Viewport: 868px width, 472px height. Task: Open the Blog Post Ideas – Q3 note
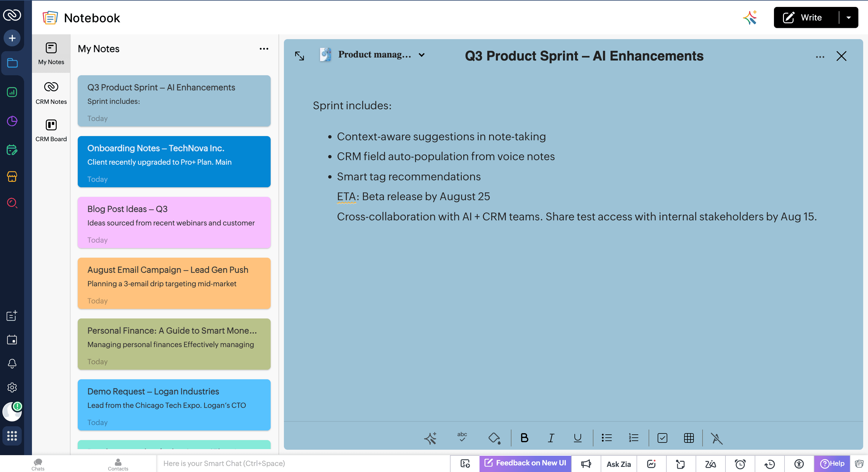tap(174, 222)
